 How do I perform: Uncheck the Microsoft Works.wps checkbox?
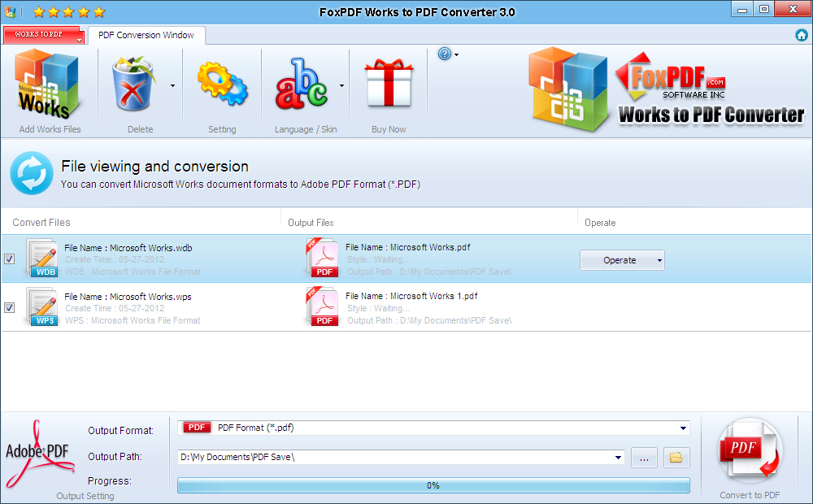click(x=9, y=307)
